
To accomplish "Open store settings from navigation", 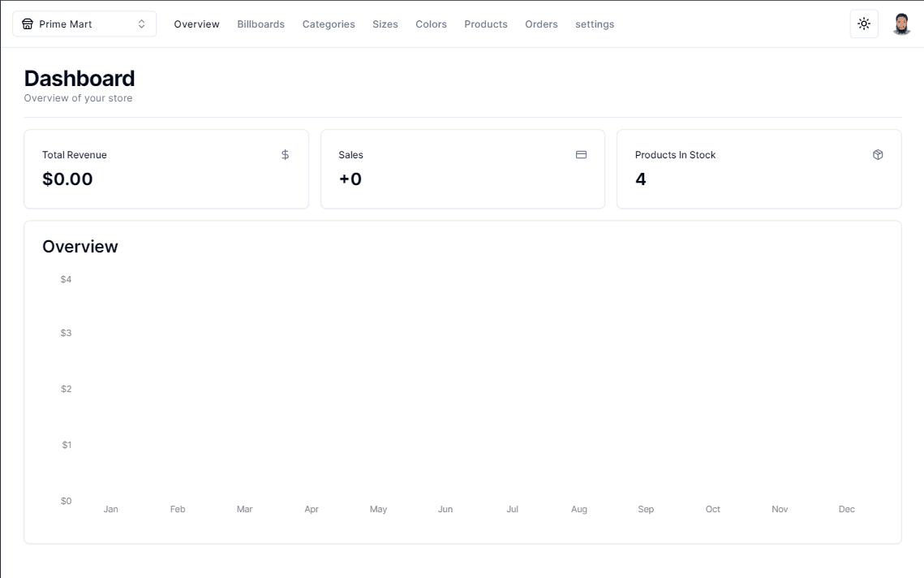I will (x=595, y=24).
